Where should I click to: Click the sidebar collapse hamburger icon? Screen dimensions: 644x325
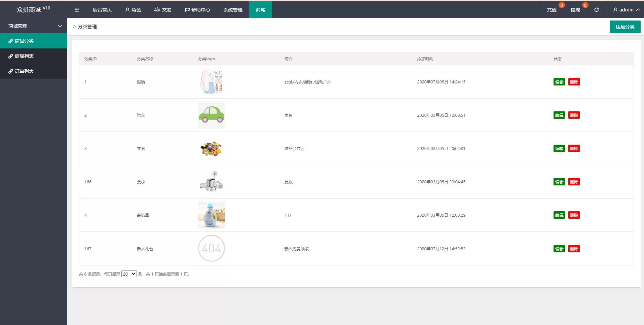coord(77,10)
